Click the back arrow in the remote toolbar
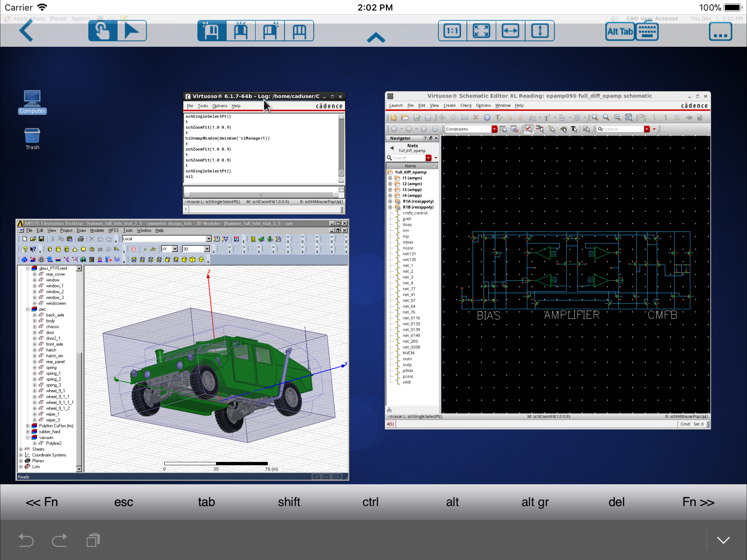 (x=26, y=31)
